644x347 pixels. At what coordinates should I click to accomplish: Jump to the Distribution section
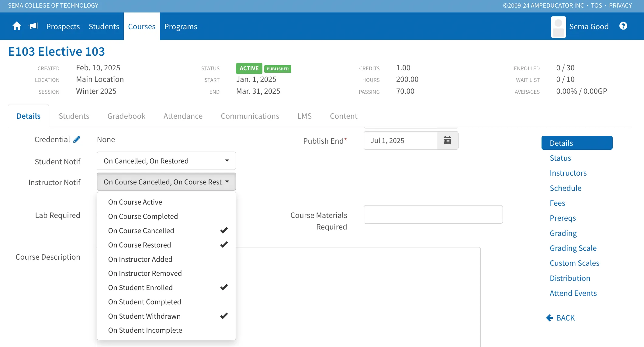570,278
